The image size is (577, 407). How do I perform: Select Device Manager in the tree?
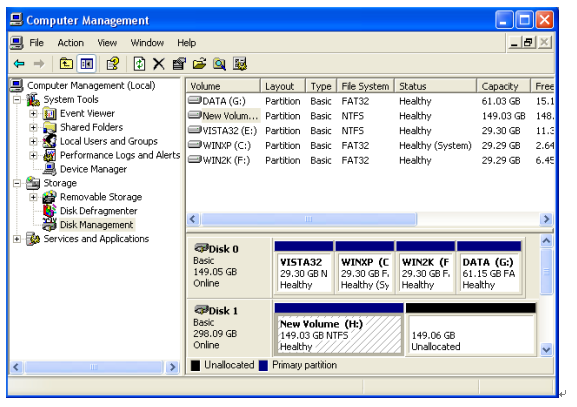[93, 169]
